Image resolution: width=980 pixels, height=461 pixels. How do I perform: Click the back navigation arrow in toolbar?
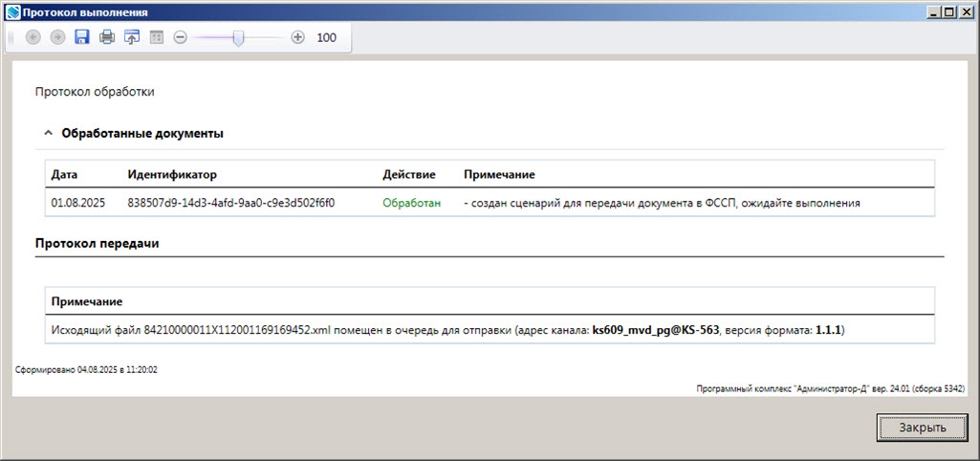coord(33,37)
